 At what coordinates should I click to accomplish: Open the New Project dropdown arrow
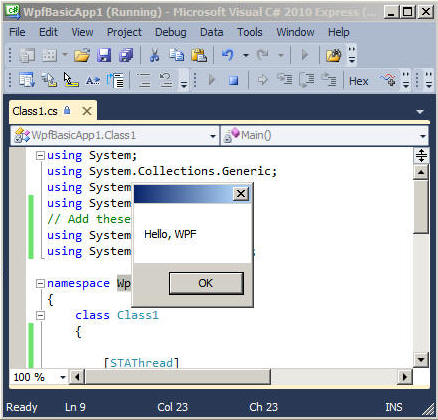click(x=65, y=55)
